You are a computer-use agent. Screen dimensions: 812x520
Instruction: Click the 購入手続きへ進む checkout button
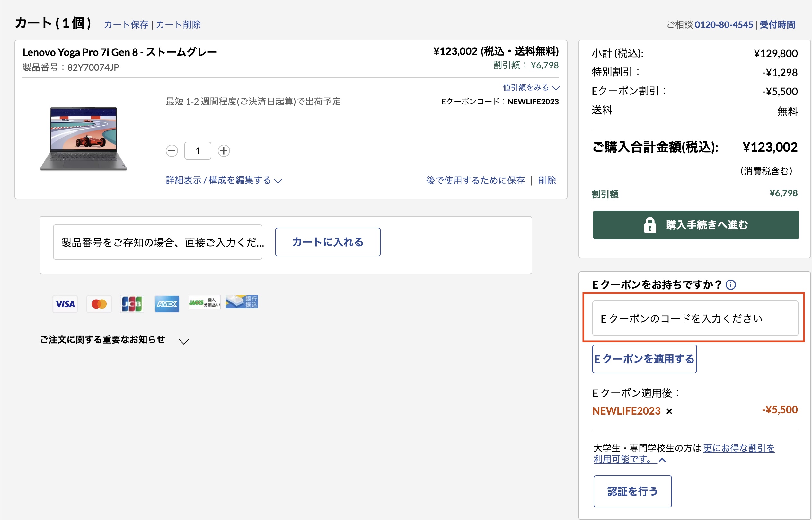point(696,225)
